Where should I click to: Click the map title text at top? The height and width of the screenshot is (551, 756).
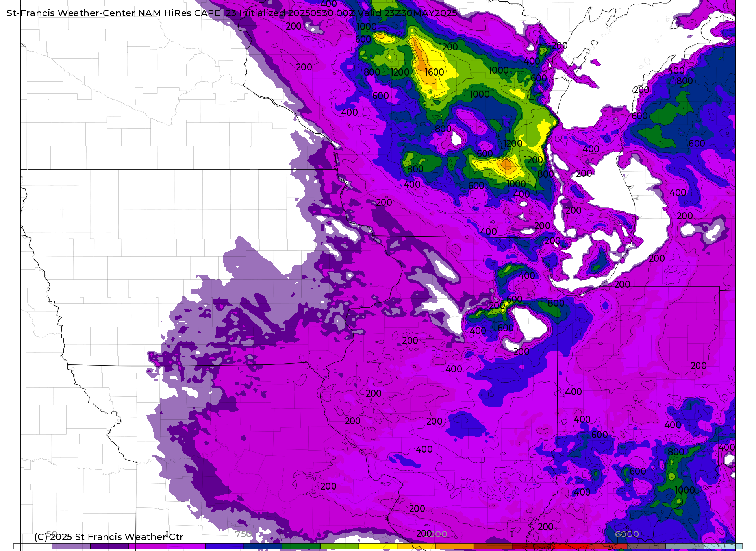tap(232, 13)
